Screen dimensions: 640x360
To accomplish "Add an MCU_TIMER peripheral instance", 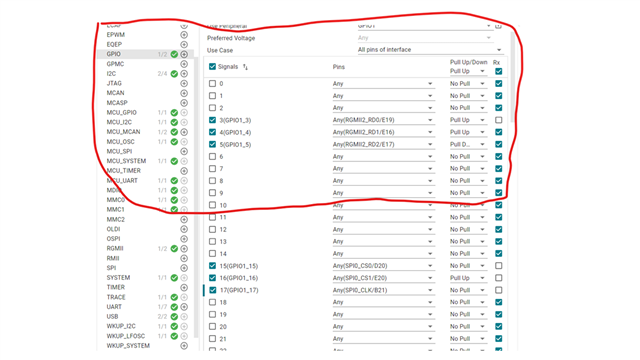I will click(x=184, y=171).
